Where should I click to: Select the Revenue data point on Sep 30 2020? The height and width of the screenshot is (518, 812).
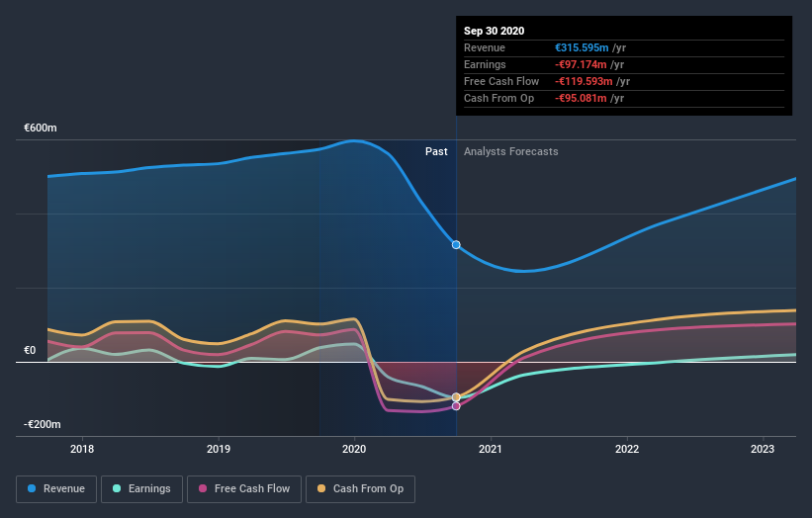click(x=456, y=245)
